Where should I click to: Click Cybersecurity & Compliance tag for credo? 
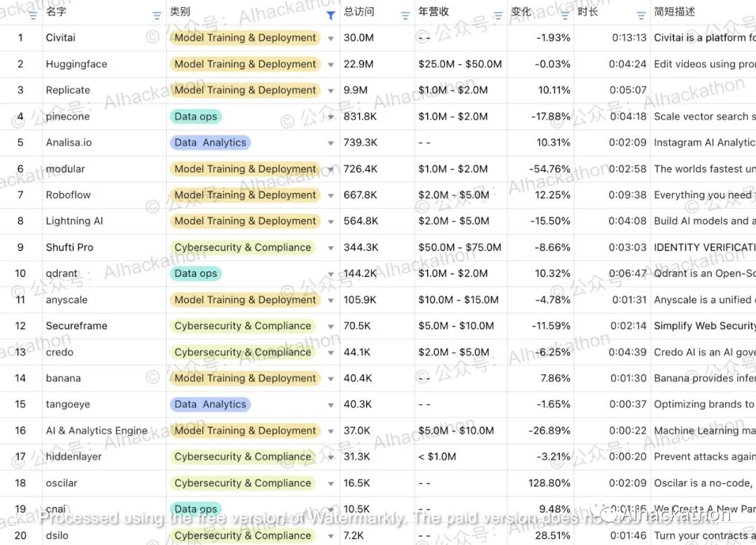[242, 352]
